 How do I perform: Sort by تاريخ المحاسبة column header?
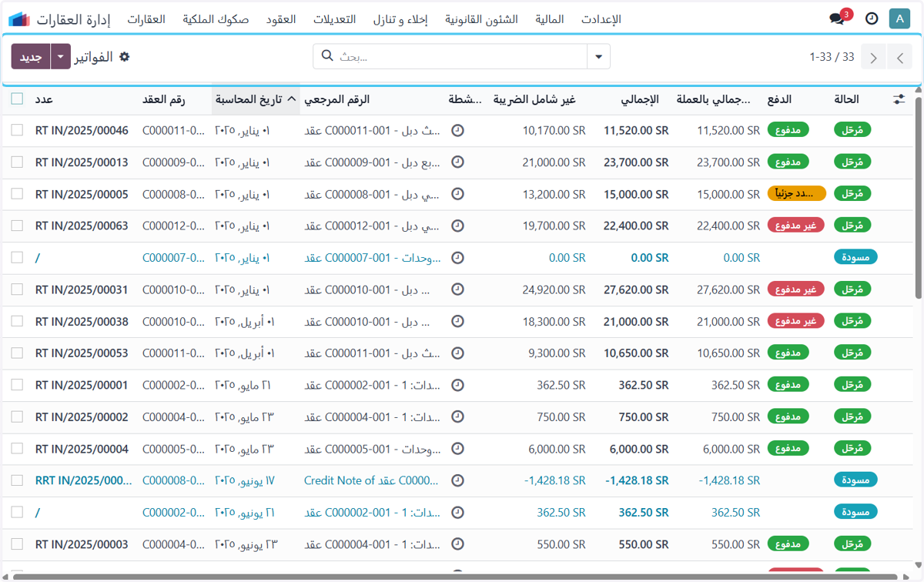(x=255, y=99)
